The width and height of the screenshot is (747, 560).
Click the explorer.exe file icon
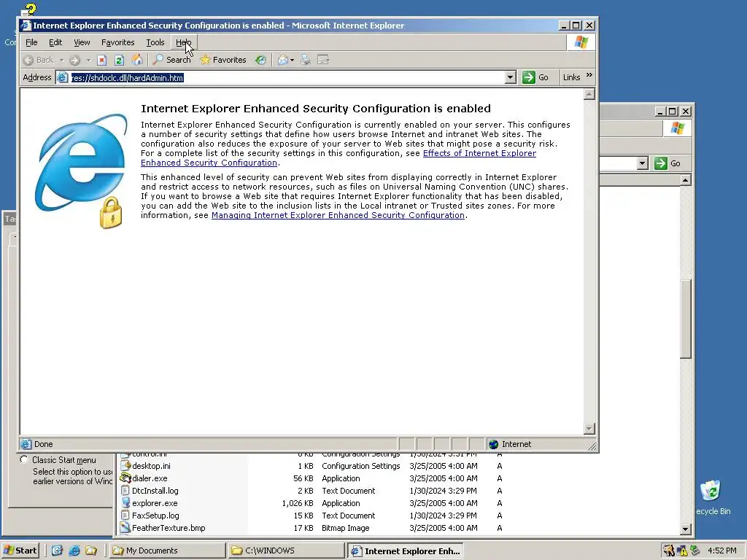pos(125,503)
